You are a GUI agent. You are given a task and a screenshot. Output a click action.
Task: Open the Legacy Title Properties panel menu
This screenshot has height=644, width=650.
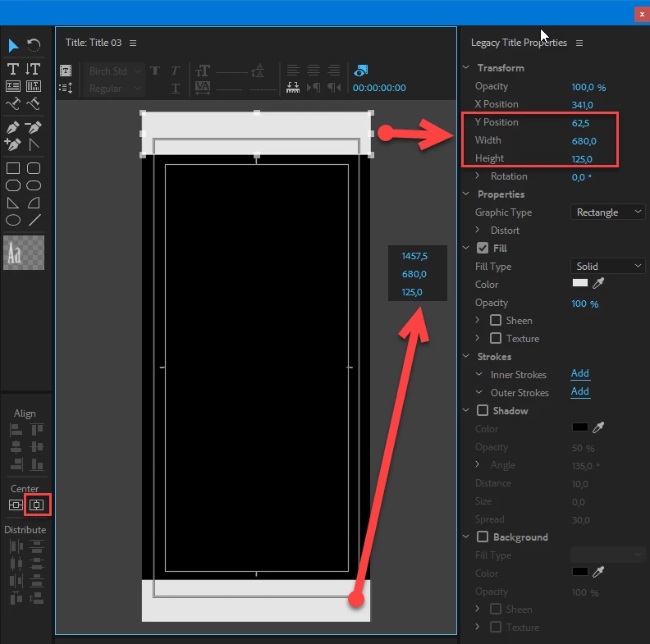[x=579, y=43]
